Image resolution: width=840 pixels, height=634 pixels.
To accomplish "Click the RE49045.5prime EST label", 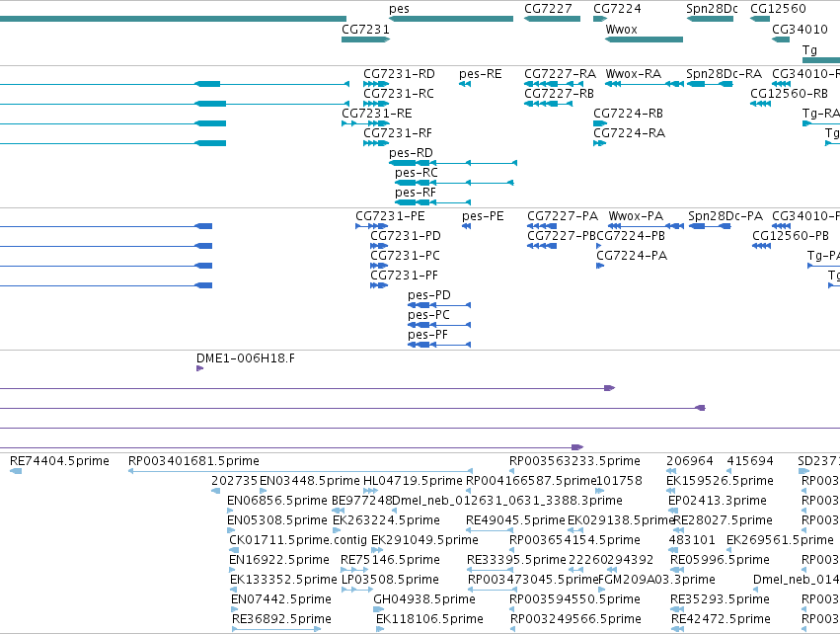I will (x=515, y=520).
